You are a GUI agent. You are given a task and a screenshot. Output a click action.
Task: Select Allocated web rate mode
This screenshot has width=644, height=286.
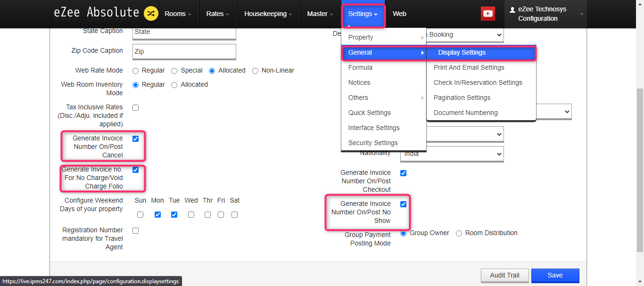pos(212,71)
